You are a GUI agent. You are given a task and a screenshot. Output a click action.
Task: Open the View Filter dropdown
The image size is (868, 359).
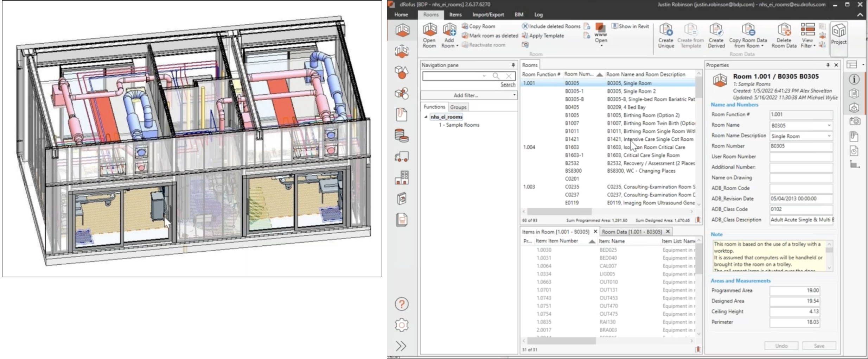coord(808,35)
